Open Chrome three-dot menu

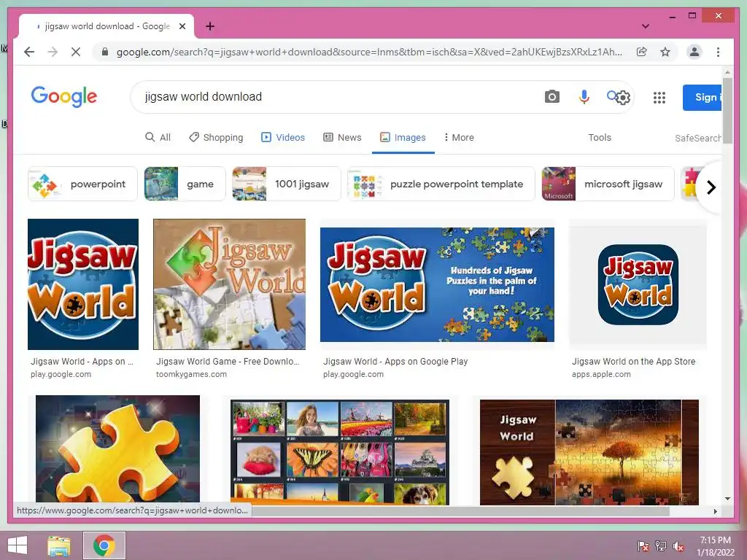click(718, 52)
